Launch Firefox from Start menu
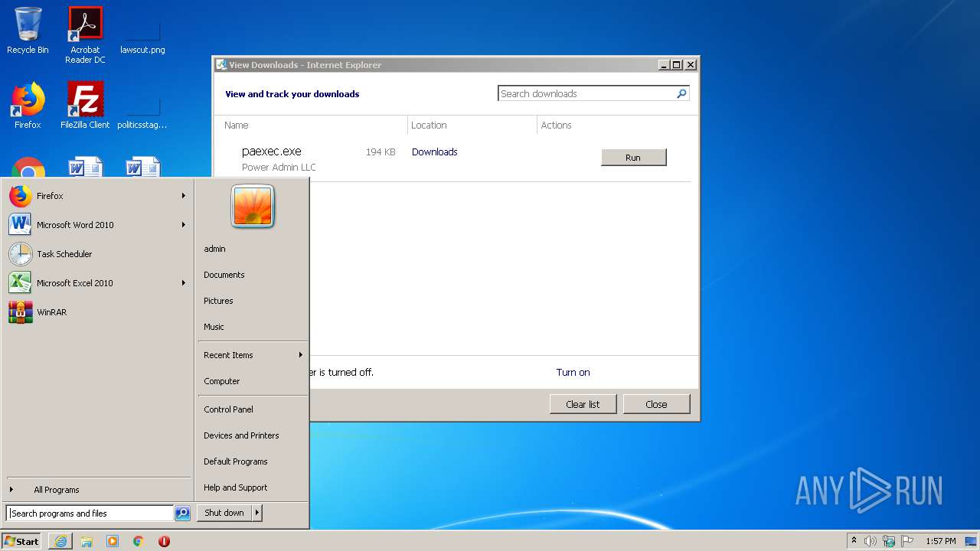The height and width of the screenshot is (551, 980). [x=97, y=196]
